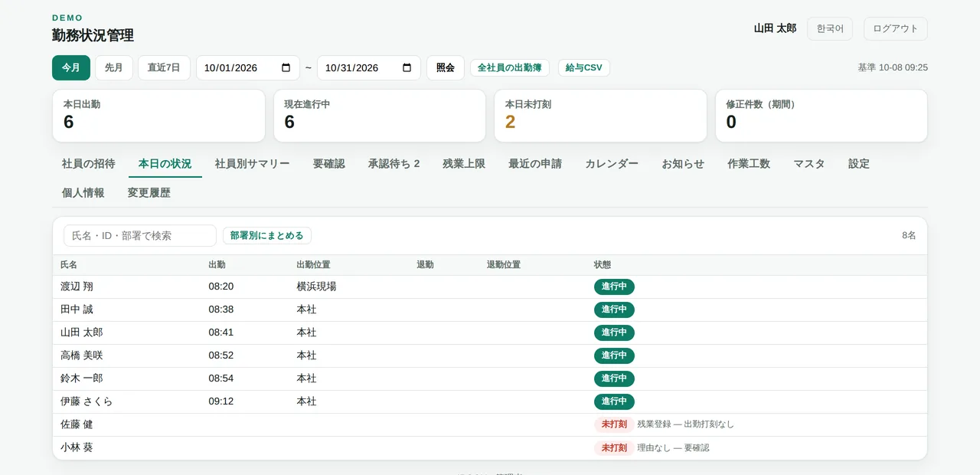The height and width of the screenshot is (475, 980).
Task: Click the 8名 employee count
Action: [x=909, y=235]
